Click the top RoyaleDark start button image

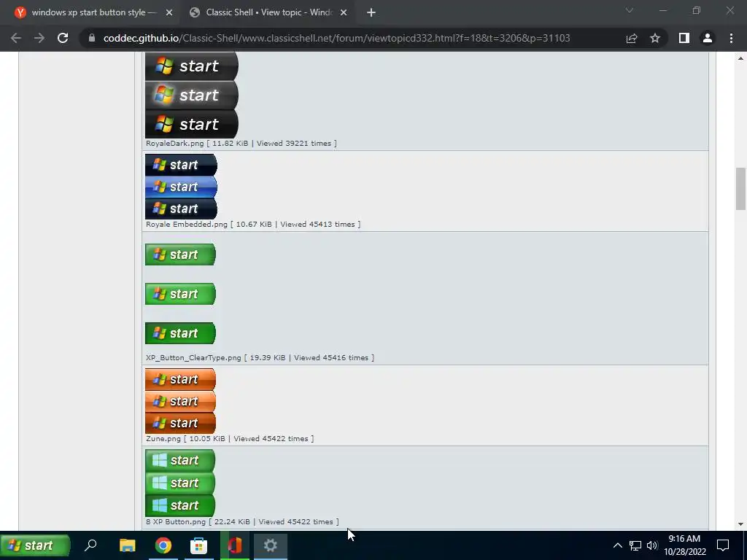tap(192, 66)
